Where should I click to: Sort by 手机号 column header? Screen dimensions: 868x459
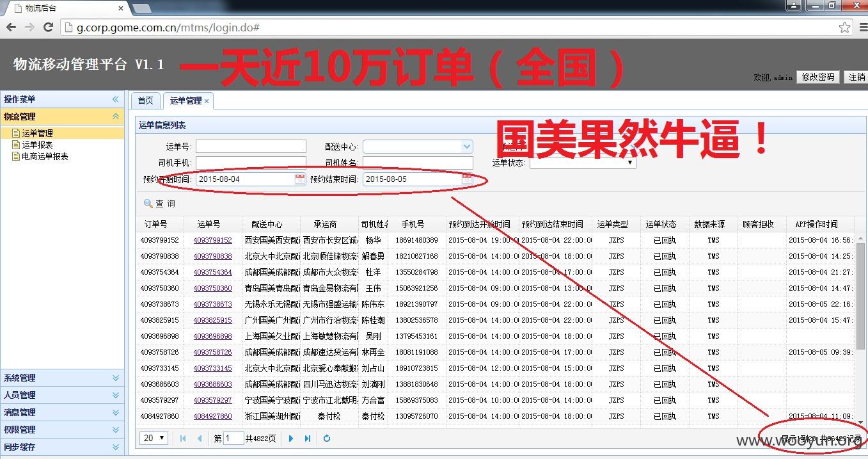(418, 224)
